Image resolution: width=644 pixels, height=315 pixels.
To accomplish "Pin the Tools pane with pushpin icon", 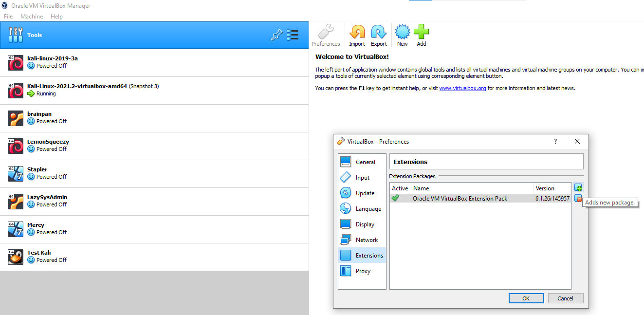I will [x=276, y=35].
